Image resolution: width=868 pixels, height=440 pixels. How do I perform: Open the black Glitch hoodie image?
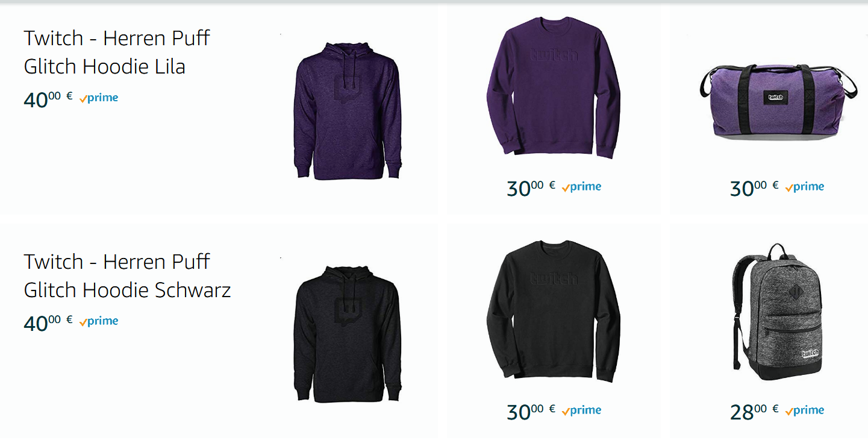point(348,333)
